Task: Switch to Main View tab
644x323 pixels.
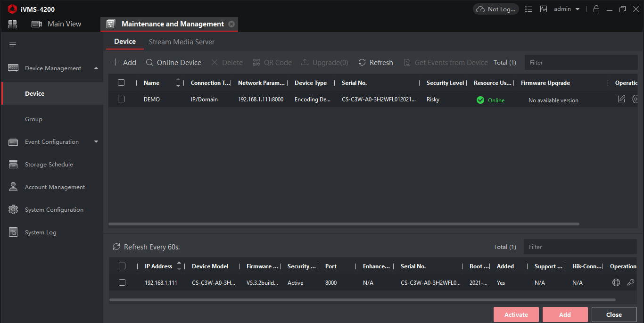Action: click(x=56, y=24)
